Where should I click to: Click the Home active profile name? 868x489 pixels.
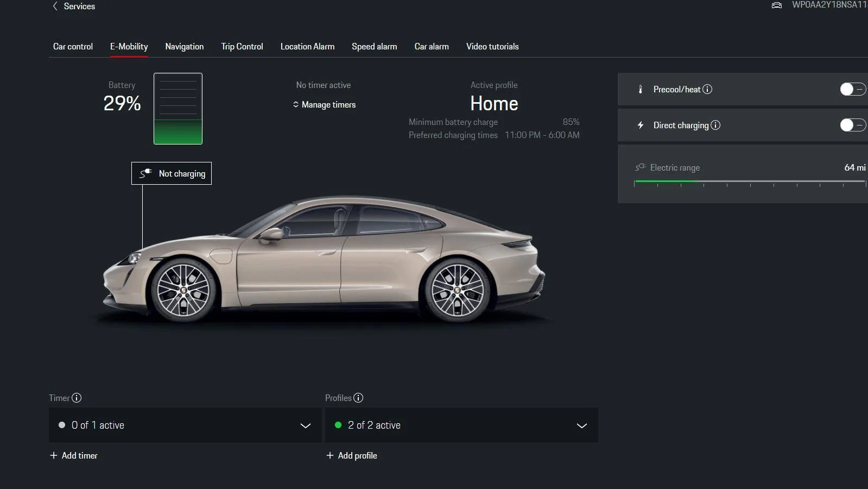[494, 103]
